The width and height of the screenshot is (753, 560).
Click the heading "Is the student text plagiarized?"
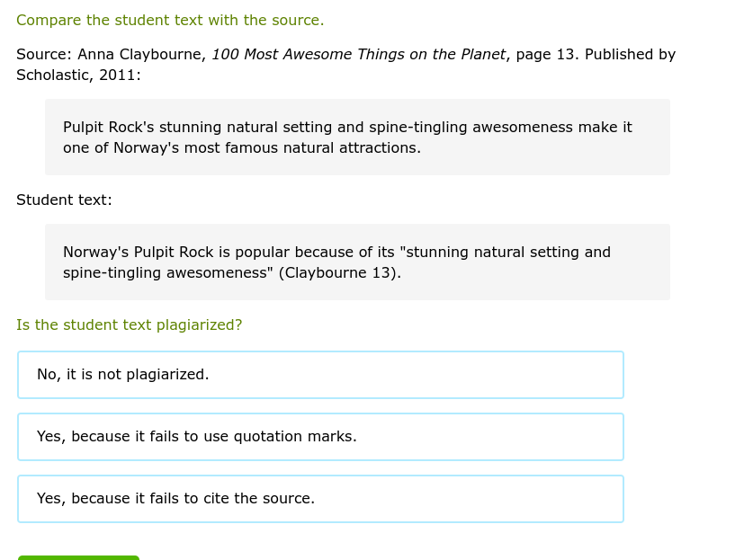click(129, 324)
